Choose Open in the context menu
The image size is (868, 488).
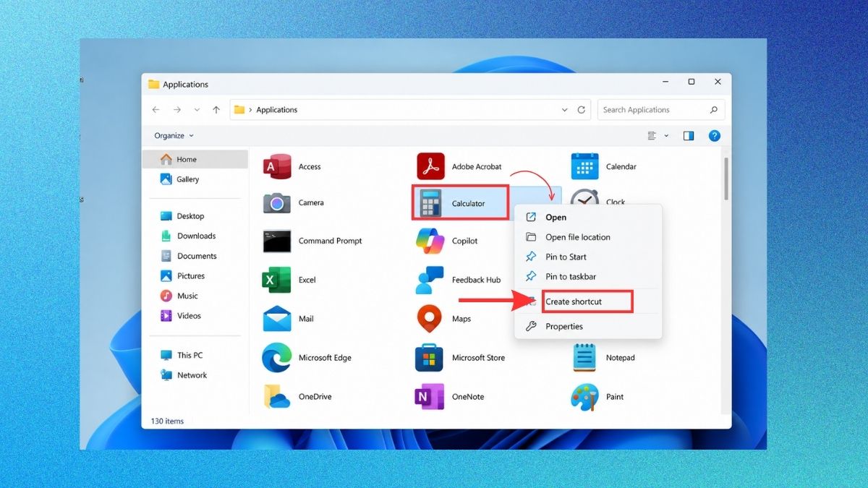click(x=588, y=217)
